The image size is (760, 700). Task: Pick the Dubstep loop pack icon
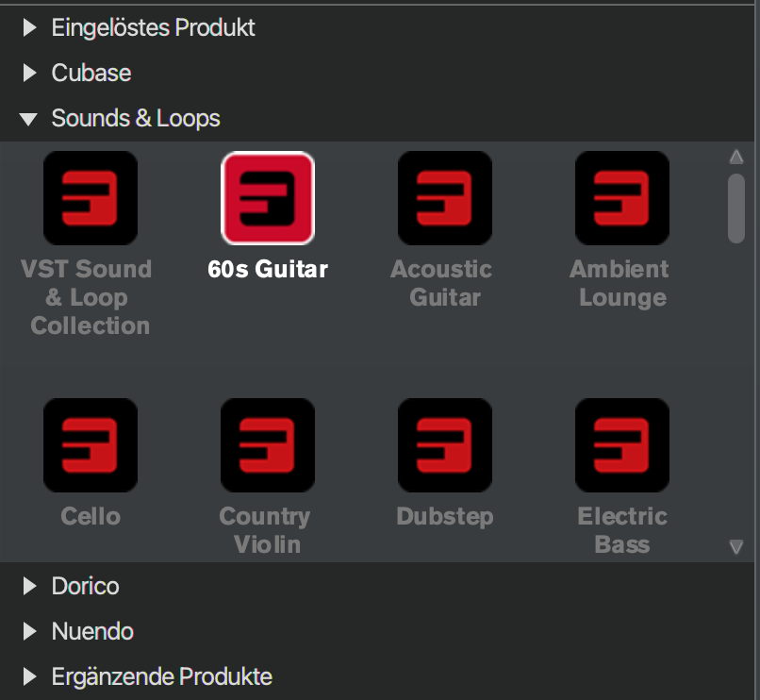pyautogui.click(x=445, y=445)
